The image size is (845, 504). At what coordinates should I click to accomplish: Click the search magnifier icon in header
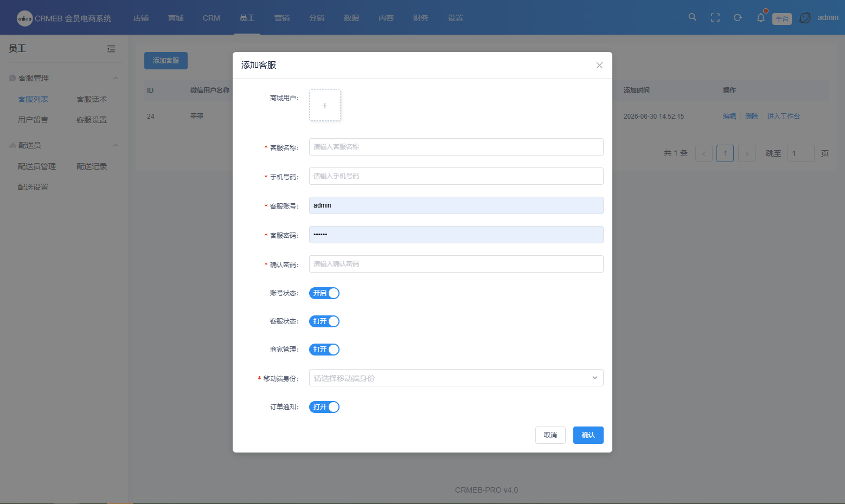pos(692,17)
